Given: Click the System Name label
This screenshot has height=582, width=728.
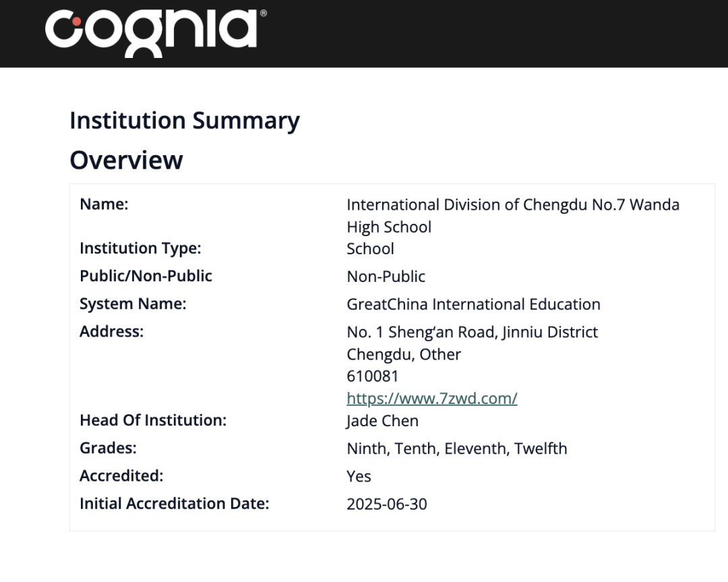Looking at the screenshot, I should (x=133, y=304).
